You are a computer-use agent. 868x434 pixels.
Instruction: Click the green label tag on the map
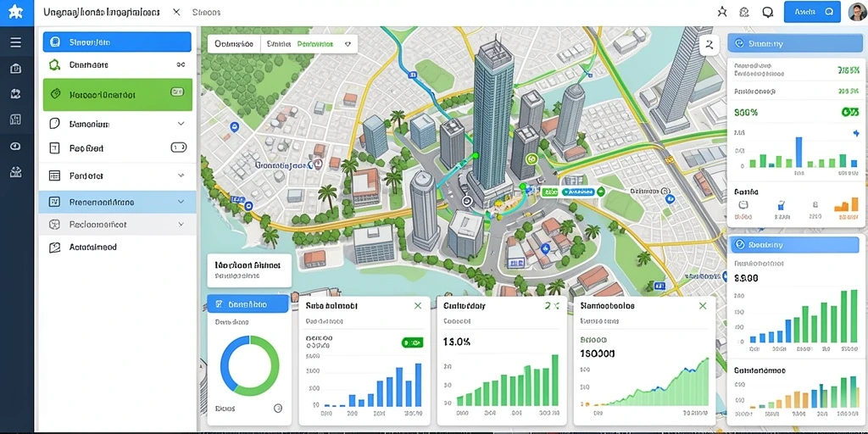(549, 192)
